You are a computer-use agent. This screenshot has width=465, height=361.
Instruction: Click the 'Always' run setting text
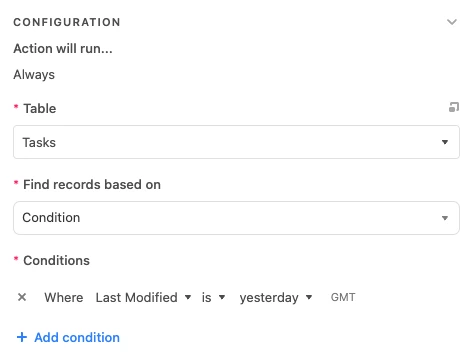tap(34, 75)
